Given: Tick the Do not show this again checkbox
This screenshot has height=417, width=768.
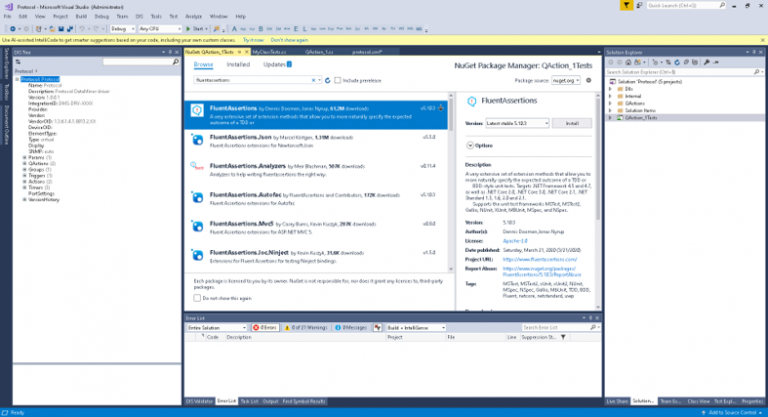Looking at the screenshot, I should [197, 298].
